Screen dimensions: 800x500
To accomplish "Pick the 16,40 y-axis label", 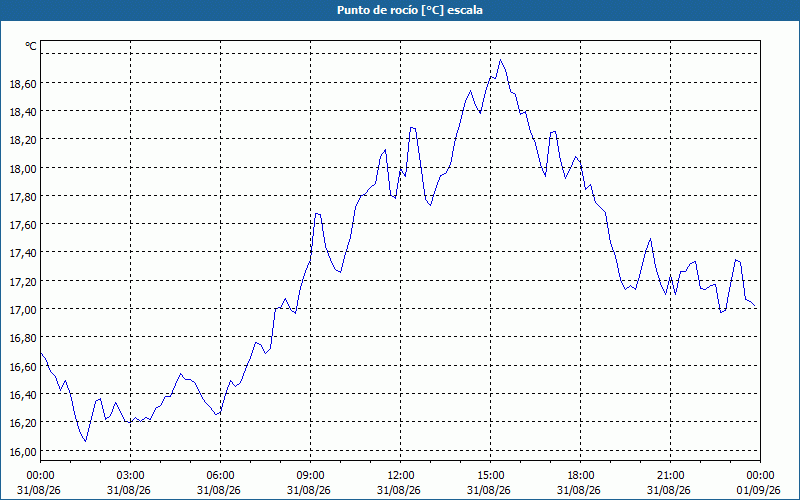I will coord(23,395).
